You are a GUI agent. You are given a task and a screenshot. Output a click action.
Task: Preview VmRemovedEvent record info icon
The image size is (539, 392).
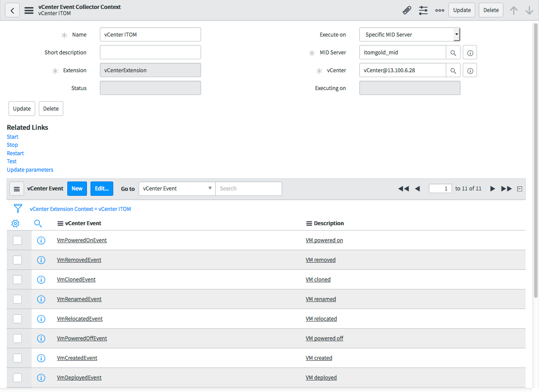[x=41, y=260]
